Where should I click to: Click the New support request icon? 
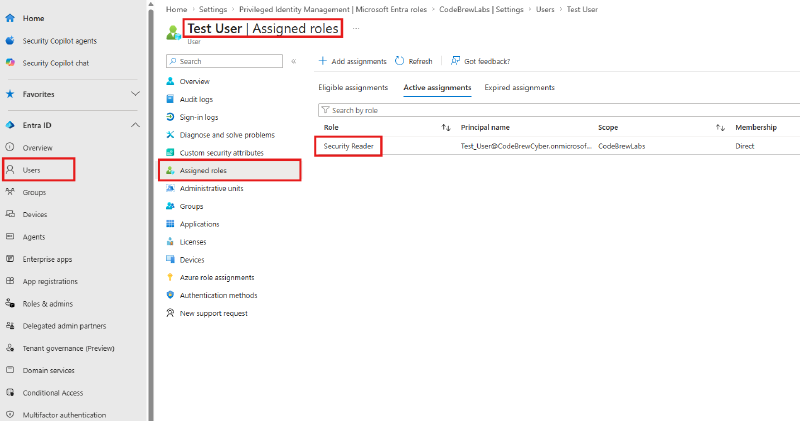click(x=170, y=313)
